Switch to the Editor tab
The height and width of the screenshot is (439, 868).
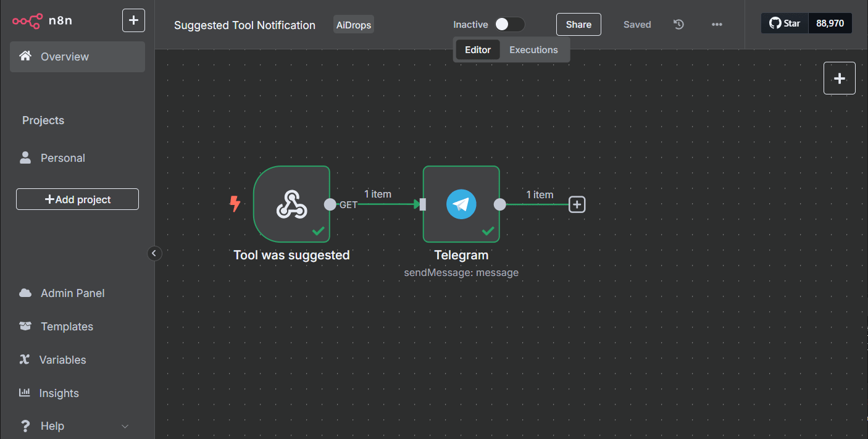click(478, 50)
